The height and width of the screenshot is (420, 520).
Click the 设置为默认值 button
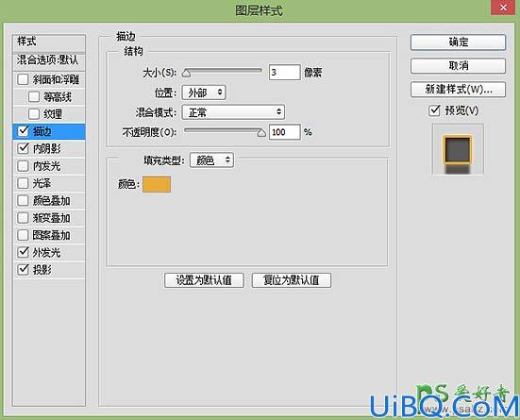(x=204, y=280)
